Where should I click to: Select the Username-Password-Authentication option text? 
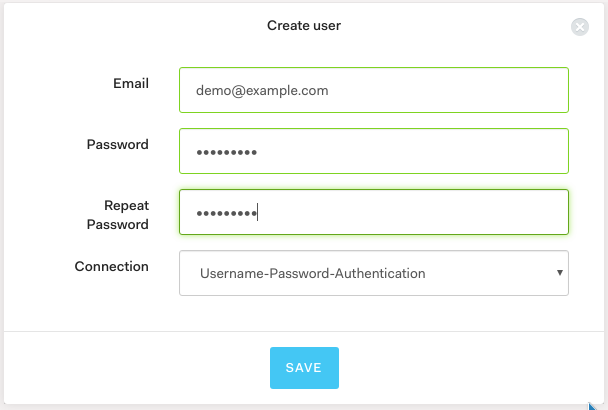[x=313, y=273]
